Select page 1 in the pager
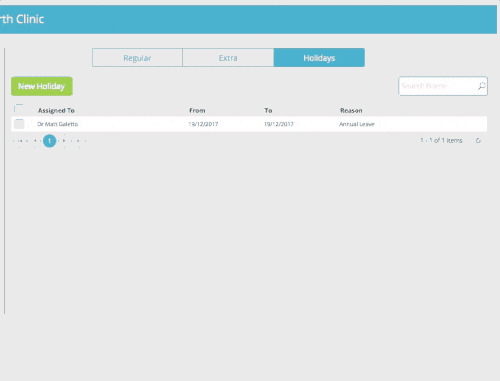This screenshot has width=500, height=381. pos(49,141)
